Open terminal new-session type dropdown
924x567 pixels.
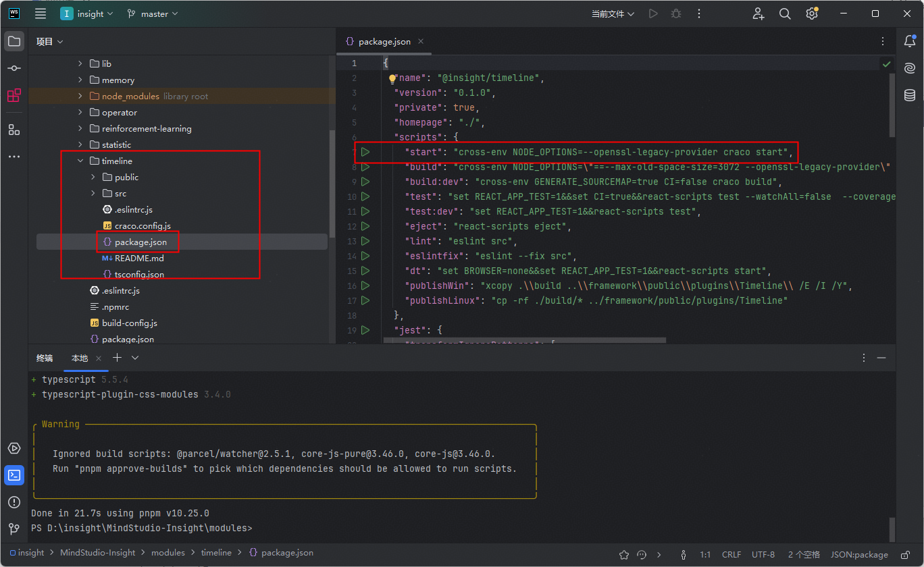[135, 358]
